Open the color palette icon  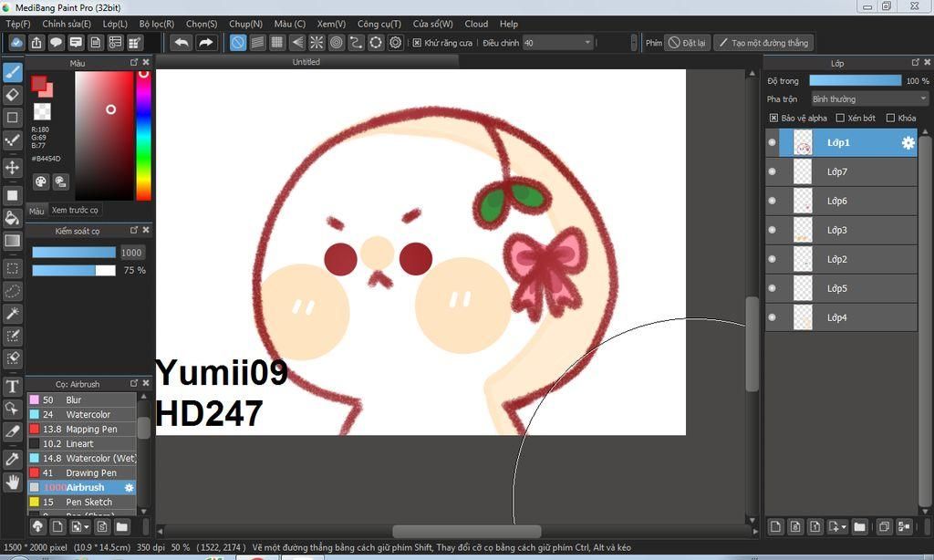[x=40, y=181]
